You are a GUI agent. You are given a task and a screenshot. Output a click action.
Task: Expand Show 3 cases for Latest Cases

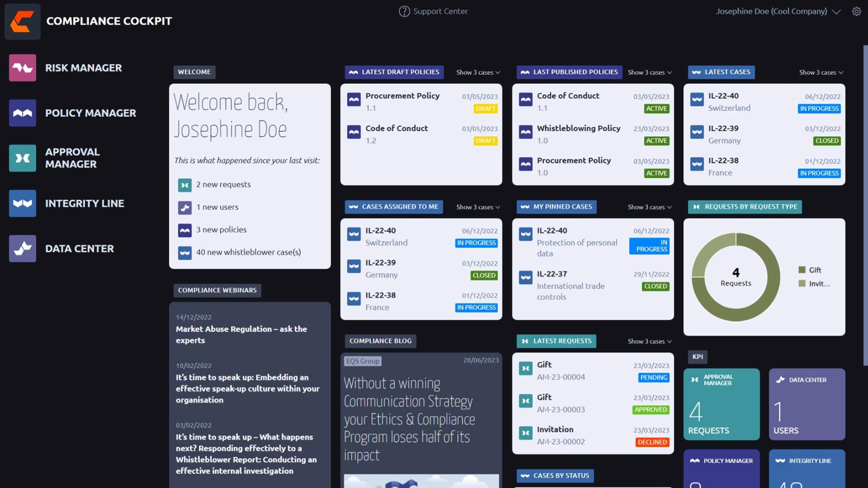tap(821, 72)
